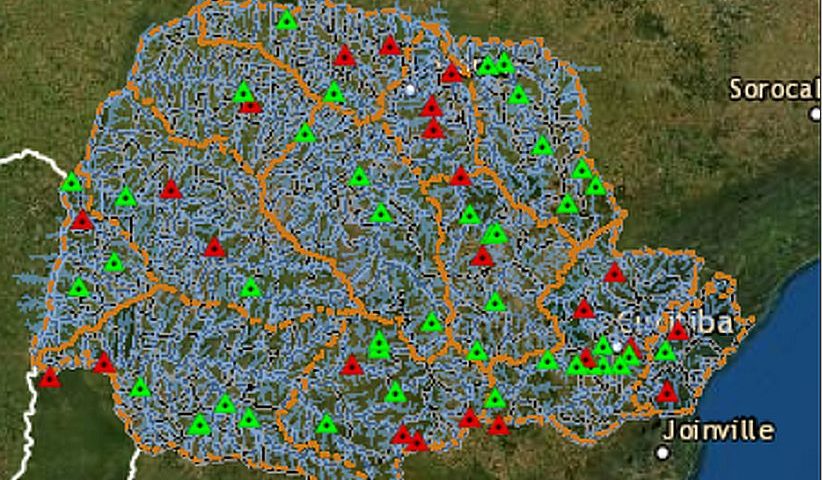The height and width of the screenshot is (480, 822).
Task: Select the white city dot under Sorocaba label
Action: (x=815, y=113)
